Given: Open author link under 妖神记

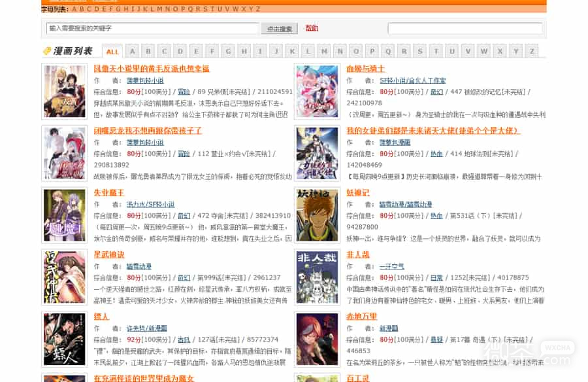Looking at the screenshot, I should (x=405, y=204).
